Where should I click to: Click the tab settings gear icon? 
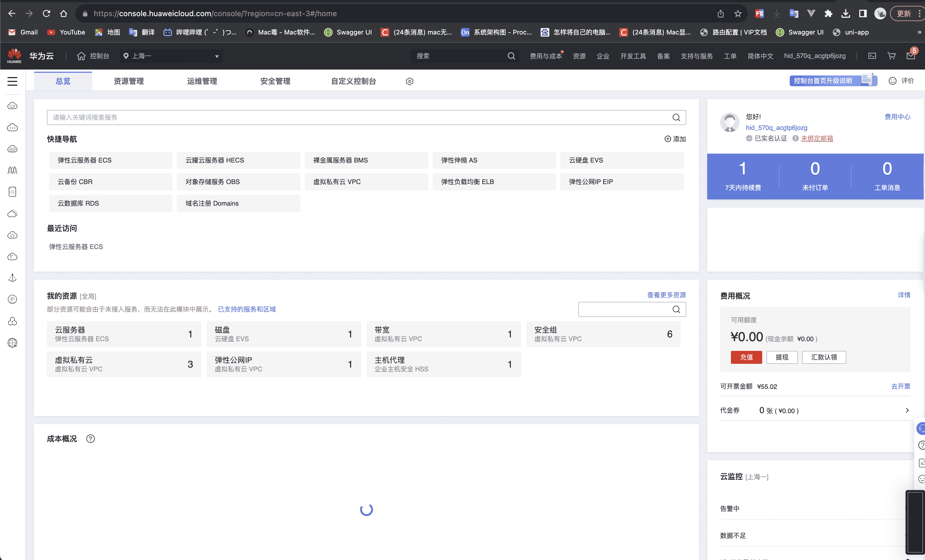[410, 81]
